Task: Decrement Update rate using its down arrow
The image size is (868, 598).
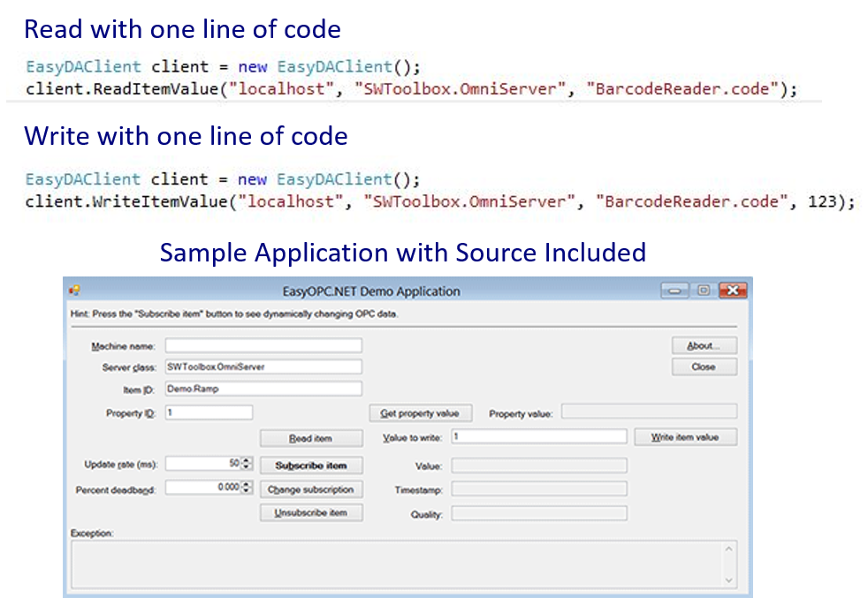Action: (x=246, y=466)
